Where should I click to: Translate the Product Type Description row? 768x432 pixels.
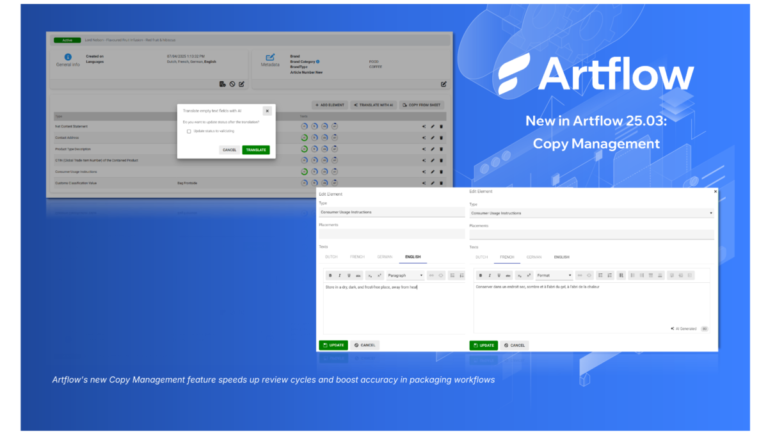click(424, 149)
